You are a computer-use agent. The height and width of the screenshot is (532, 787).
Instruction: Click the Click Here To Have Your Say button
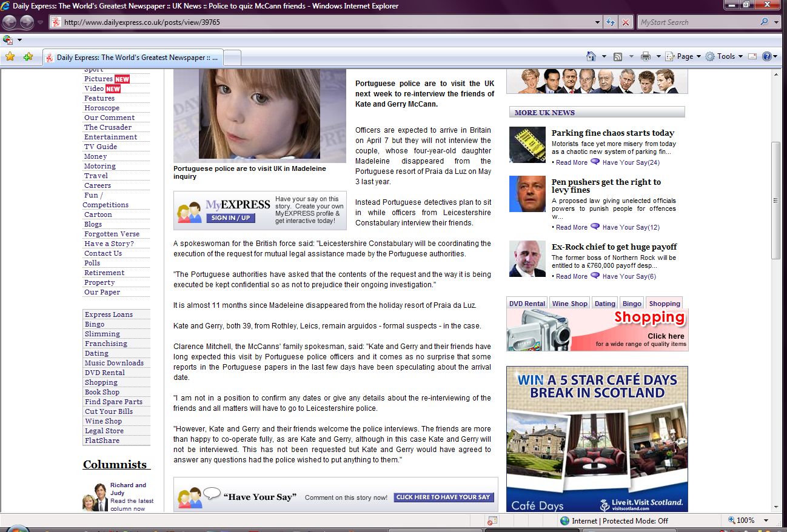443,497
